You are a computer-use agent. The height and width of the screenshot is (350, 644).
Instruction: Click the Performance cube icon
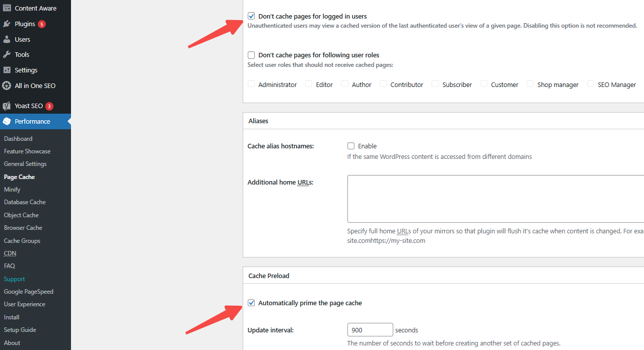click(x=7, y=121)
